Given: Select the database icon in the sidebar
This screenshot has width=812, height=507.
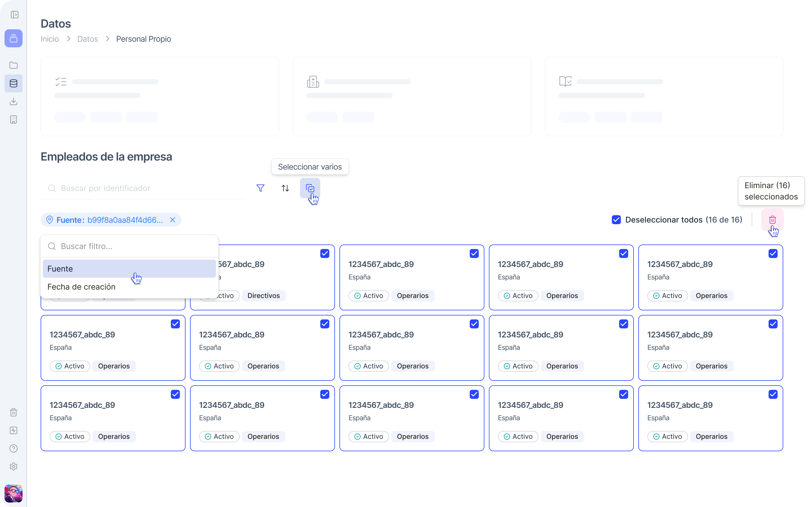Looking at the screenshot, I should (x=14, y=83).
